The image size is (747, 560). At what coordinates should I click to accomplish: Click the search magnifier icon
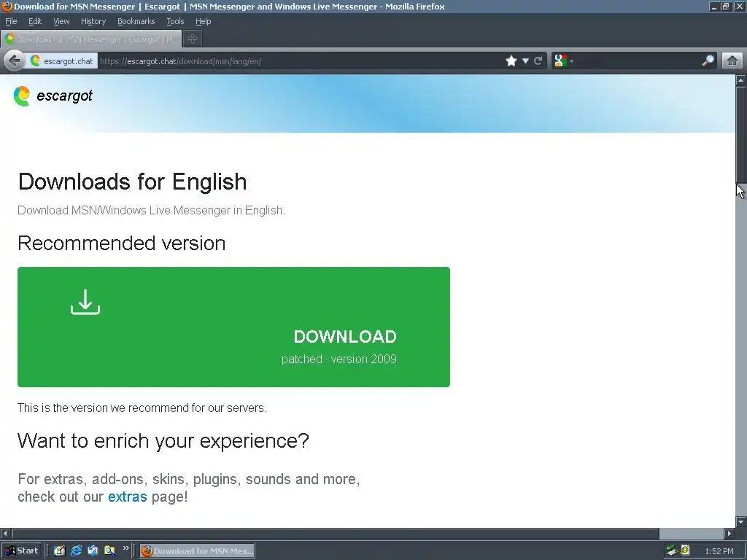coord(708,61)
